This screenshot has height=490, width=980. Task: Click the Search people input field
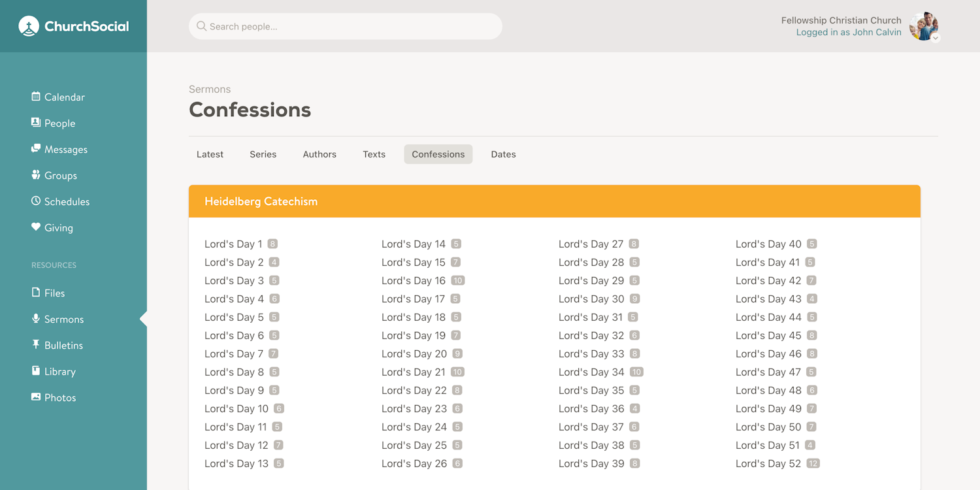(x=345, y=26)
